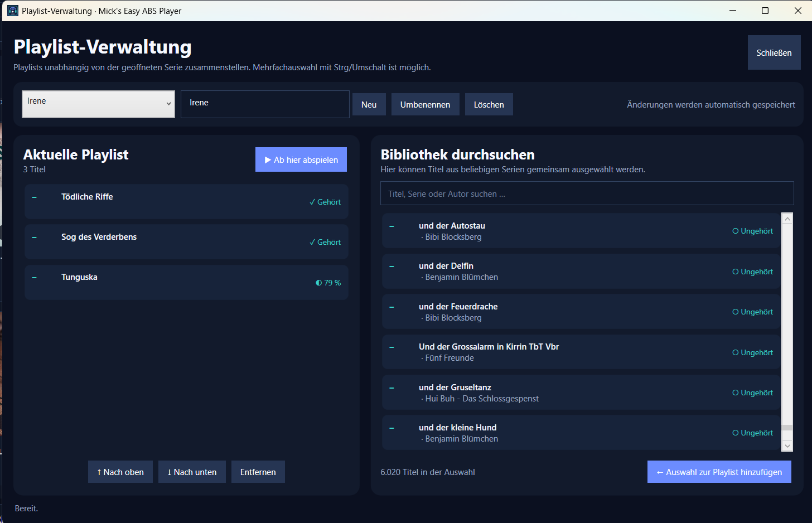Click the dash marker beside und der Feuerdrache
Screen dimensions: 812x523
click(x=391, y=307)
